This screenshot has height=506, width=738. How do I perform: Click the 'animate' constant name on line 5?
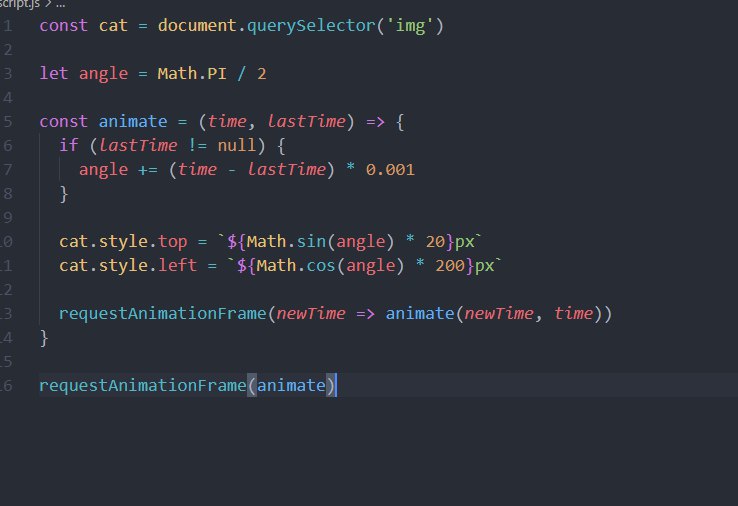tap(133, 121)
